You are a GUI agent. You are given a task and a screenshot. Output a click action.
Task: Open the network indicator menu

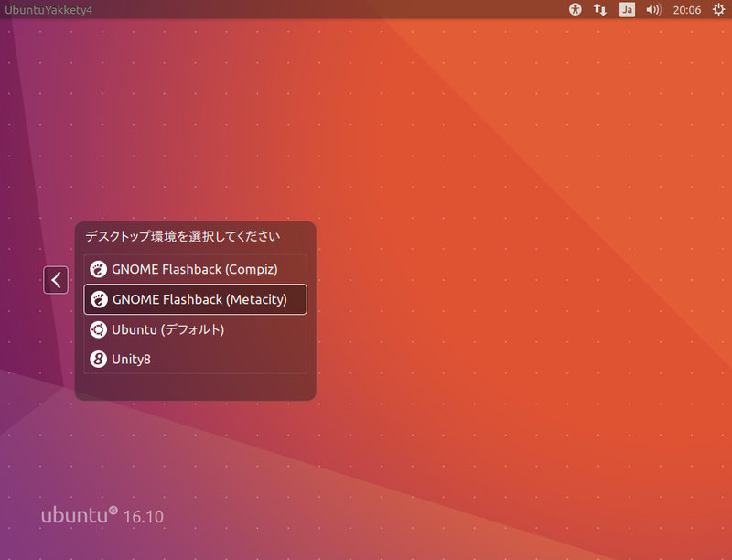click(600, 9)
